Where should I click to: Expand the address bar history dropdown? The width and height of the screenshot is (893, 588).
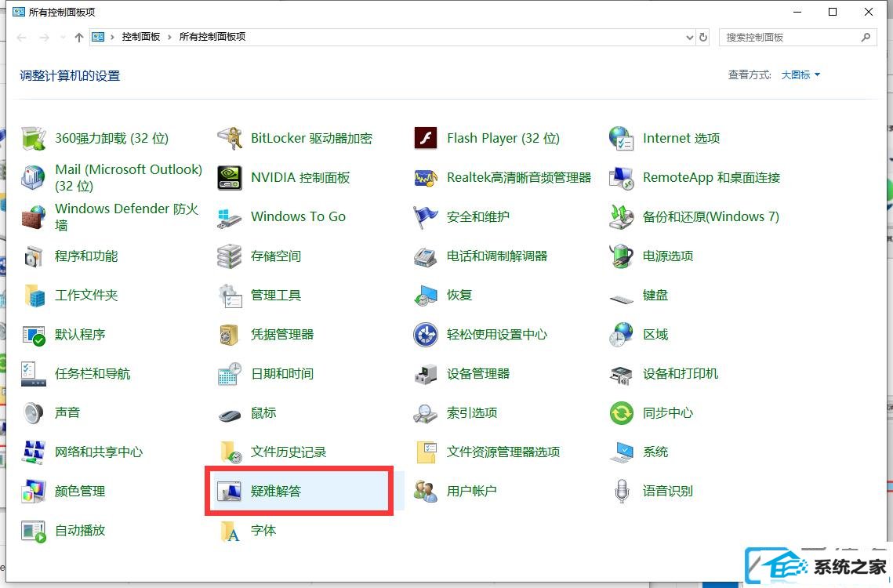tap(690, 37)
